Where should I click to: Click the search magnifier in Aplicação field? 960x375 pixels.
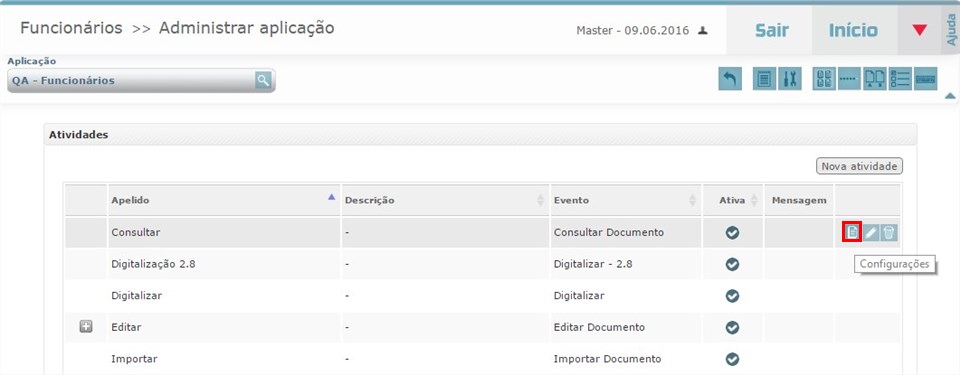(263, 80)
